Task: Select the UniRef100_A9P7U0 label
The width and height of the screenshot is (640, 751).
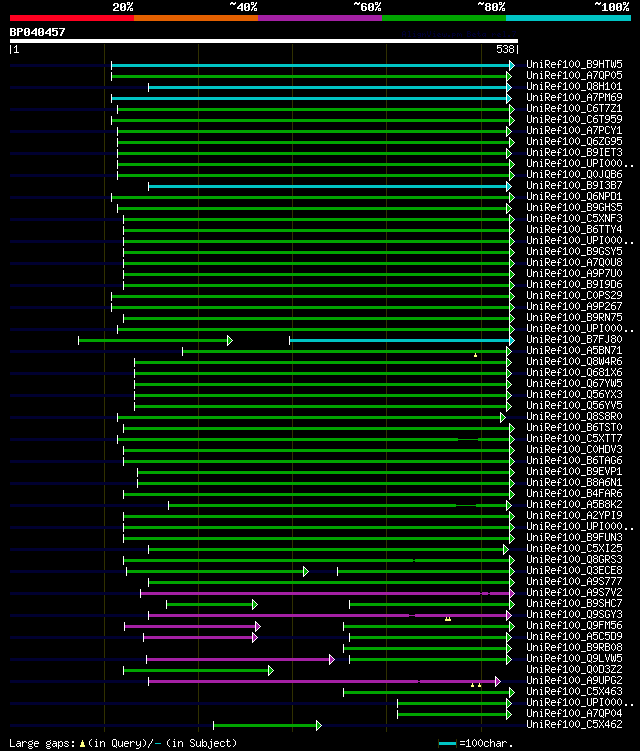Action: [574, 274]
